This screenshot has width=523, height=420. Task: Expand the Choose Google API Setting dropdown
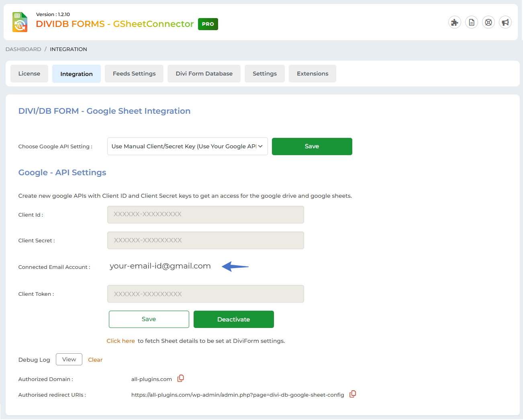[x=187, y=146]
